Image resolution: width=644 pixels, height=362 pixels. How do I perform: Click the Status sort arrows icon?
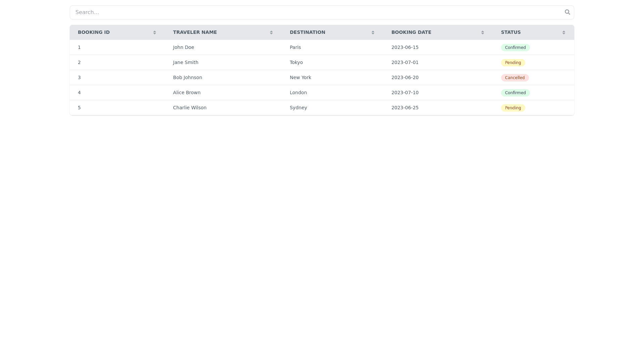[564, 33]
